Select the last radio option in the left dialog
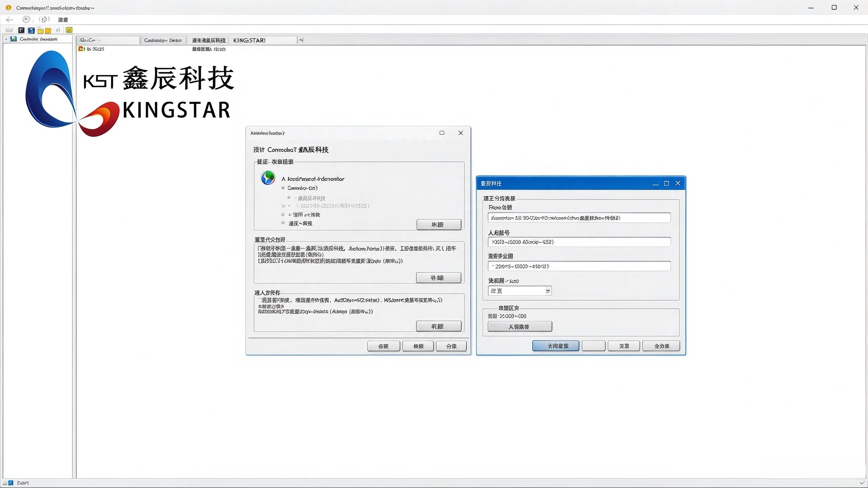Image resolution: width=868 pixels, height=488 pixels. (x=283, y=223)
